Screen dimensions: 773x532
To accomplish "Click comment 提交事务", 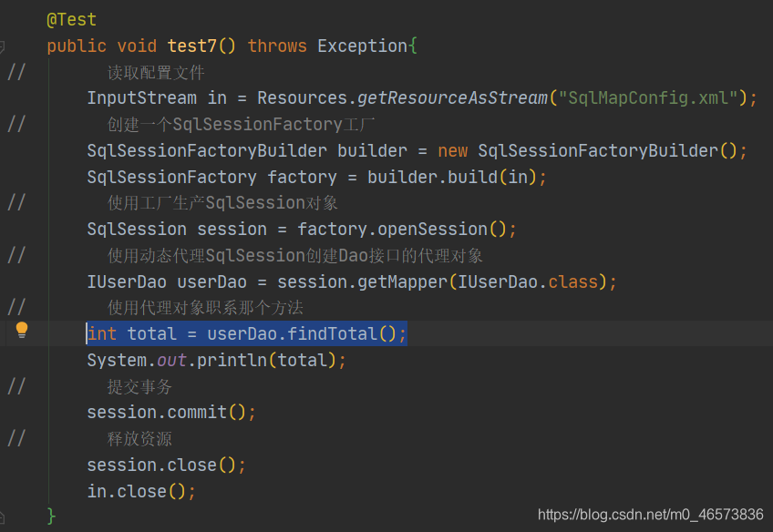I will point(139,386).
